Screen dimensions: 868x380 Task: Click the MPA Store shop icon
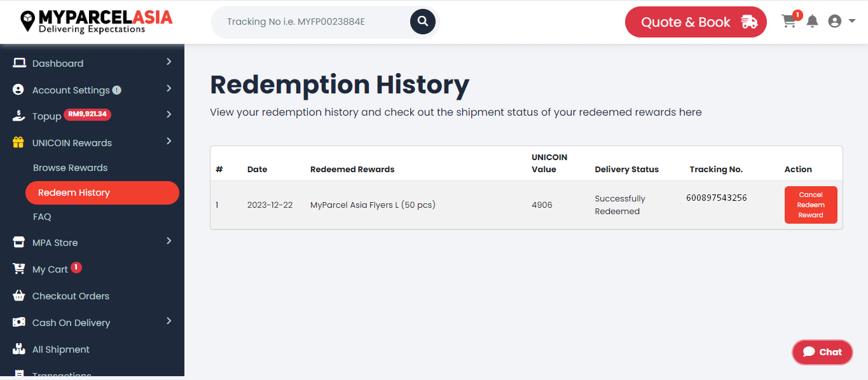[x=19, y=242]
